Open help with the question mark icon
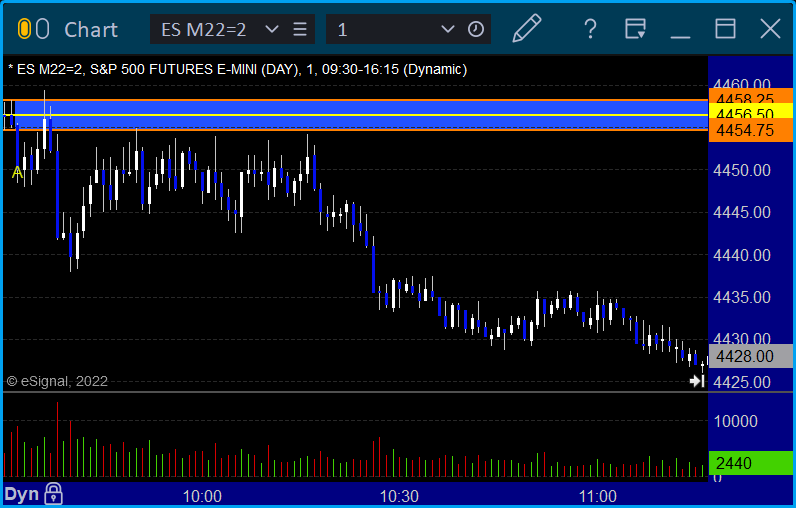Screen dimensions: 796x508 click(x=590, y=29)
